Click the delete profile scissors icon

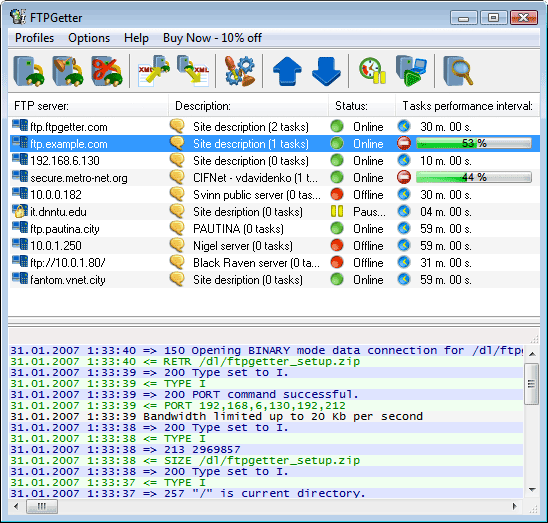(107, 71)
